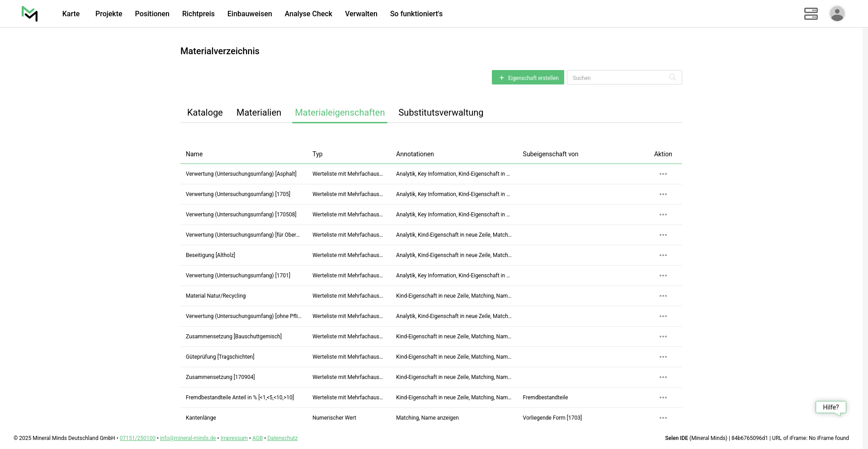Open actions menu for Material Natur/Recycling row
Screen dimensions: 868x449
click(x=663, y=296)
